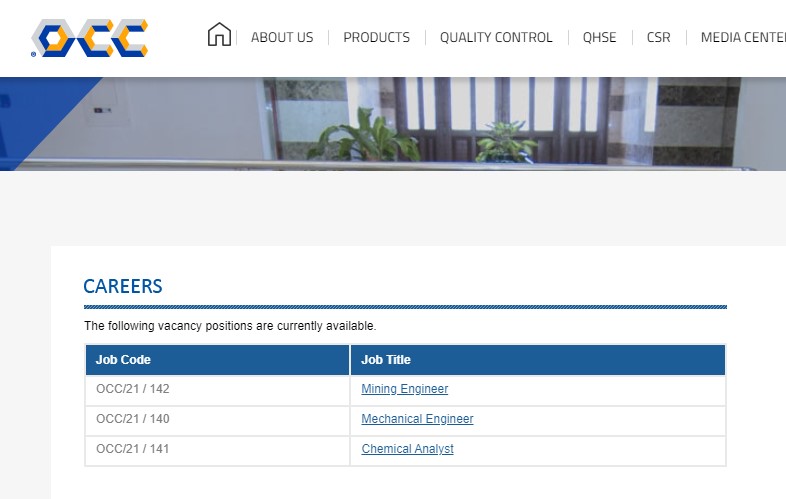This screenshot has height=499, width=786.
Task: Select job code OCC/21 / 141
Action: 133,449
